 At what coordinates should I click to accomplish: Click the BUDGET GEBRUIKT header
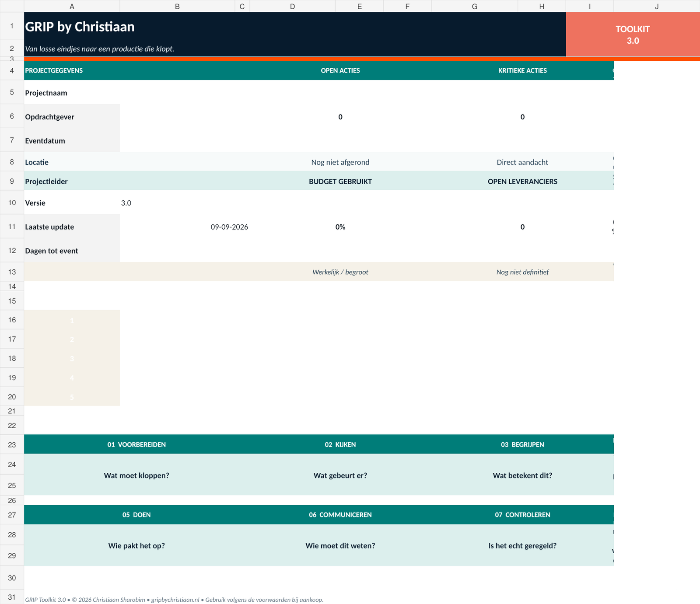point(340,182)
